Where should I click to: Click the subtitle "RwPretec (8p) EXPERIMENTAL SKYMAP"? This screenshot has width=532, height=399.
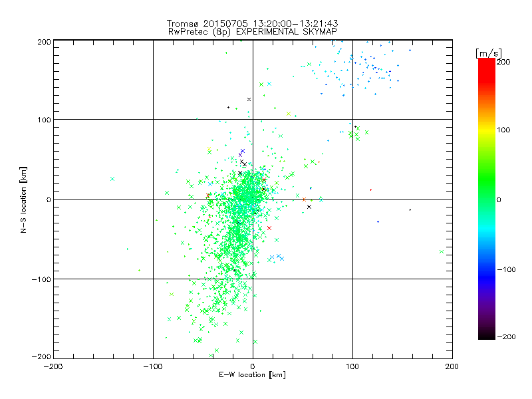[253, 31]
